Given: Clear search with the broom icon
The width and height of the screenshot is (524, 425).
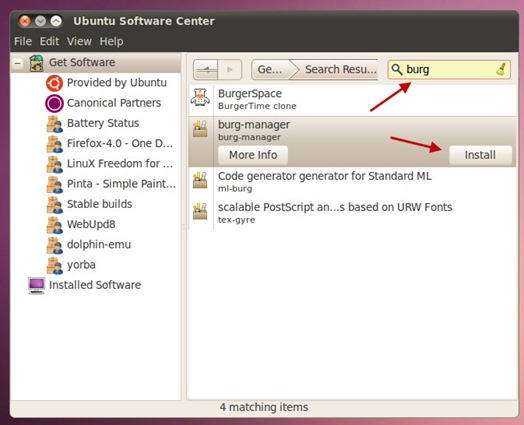Looking at the screenshot, I should 501,69.
